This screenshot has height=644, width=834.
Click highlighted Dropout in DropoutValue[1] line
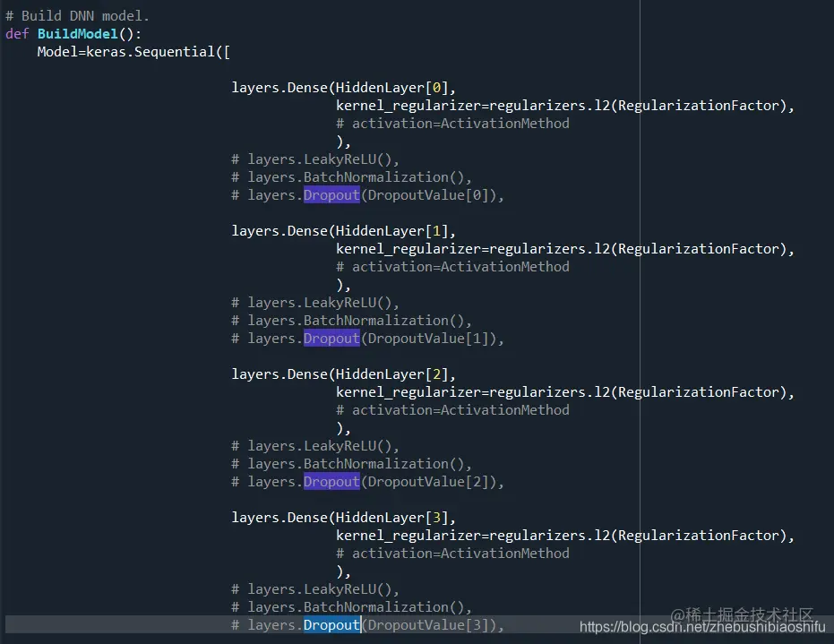pos(331,339)
